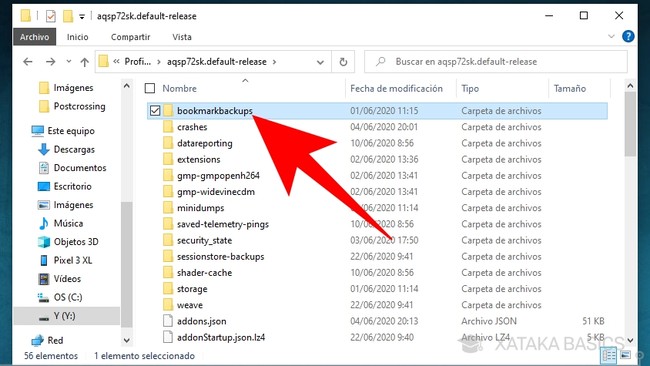
Task: Select the shader-cache folder
Action: pyautogui.click(x=204, y=273)
